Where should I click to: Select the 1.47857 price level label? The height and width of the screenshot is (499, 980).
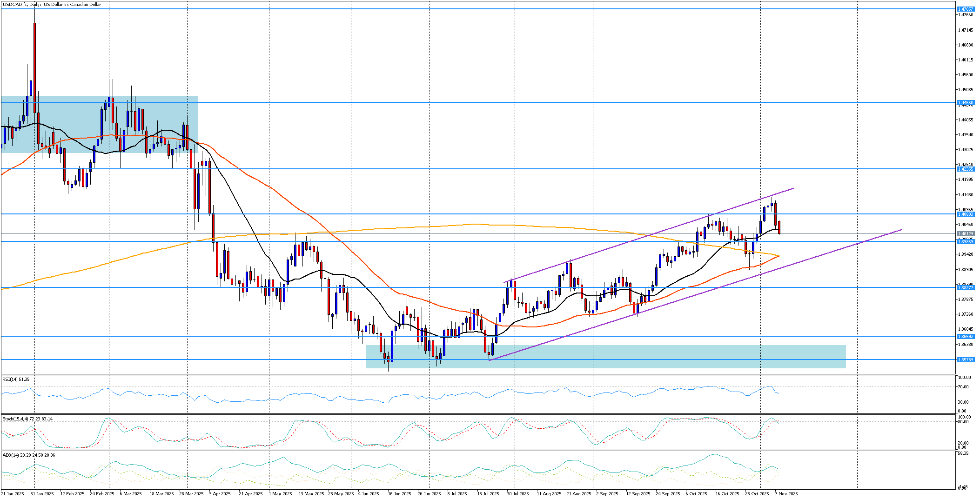[965, 9]
